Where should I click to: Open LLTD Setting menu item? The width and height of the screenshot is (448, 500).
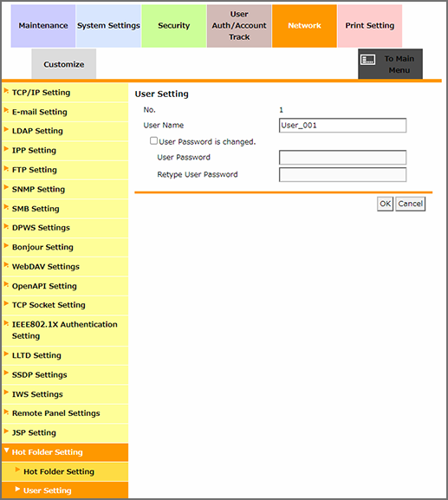pos(65,355)
